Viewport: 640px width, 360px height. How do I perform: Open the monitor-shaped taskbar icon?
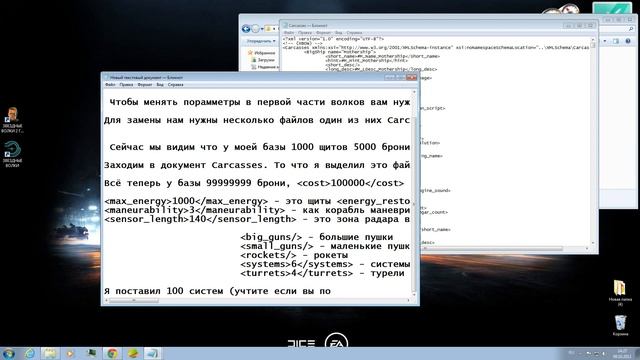(91, 353)
